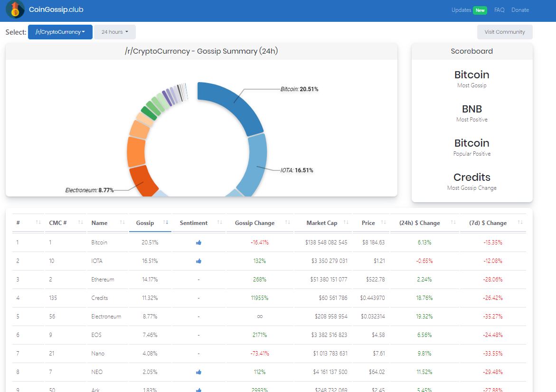Click the purple donut chart segment
This screenshot has height=392, width=556.
(x=167, y=98)
